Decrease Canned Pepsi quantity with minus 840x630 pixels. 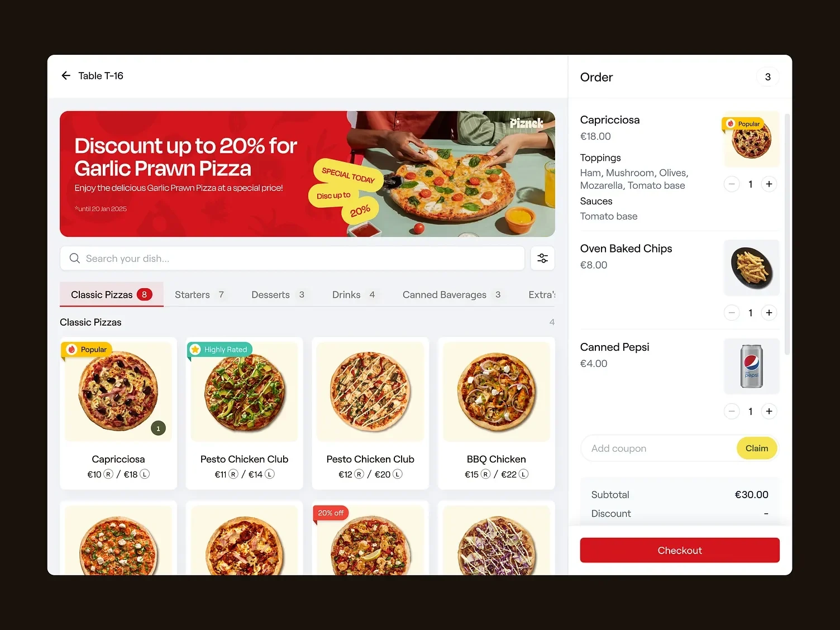[x=732, y=412]
